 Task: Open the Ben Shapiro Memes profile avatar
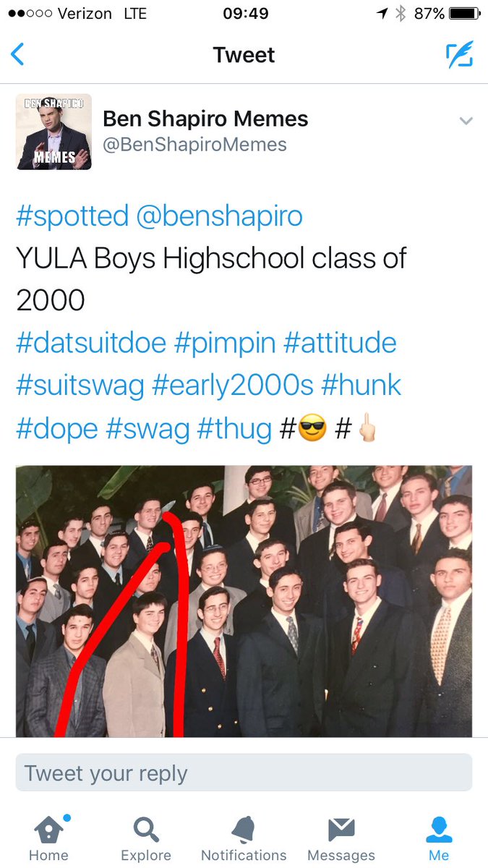(x=53, y=132)
